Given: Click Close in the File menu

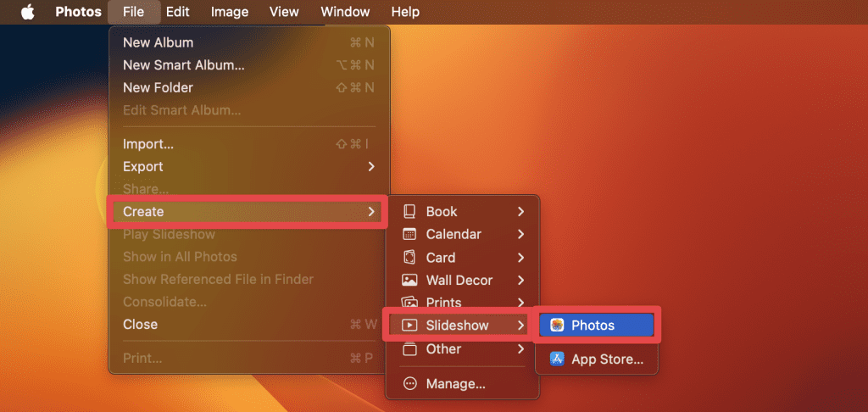Looking at the screenshot, I should tap(141, 325).
